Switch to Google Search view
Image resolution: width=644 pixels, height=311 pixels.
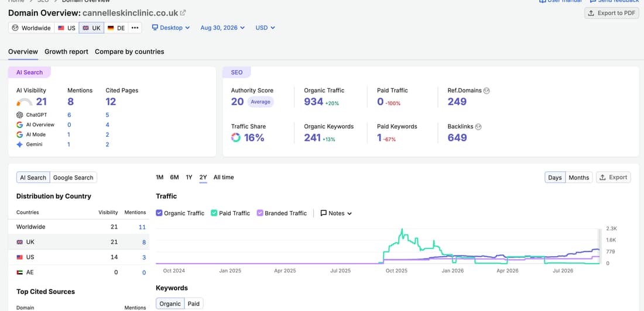pos(73,178)
